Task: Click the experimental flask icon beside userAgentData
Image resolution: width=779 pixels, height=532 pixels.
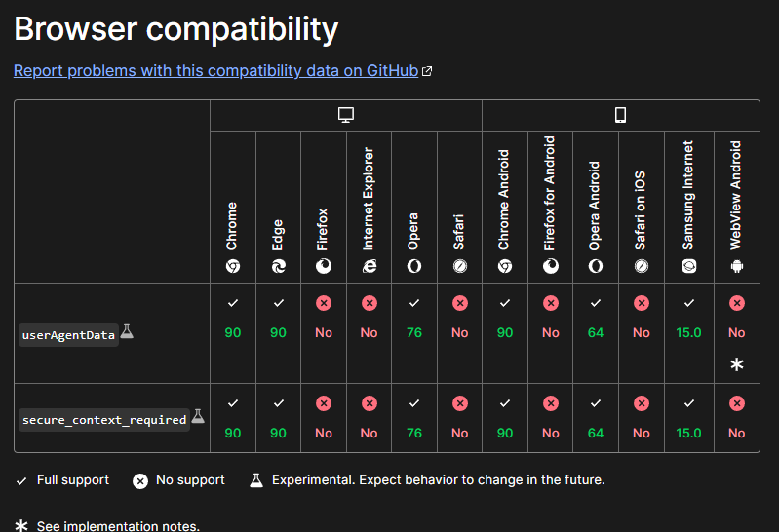Action: (x=127, y=331)
